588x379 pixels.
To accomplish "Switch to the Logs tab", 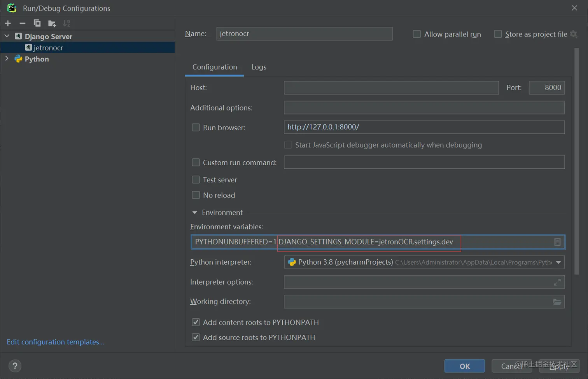I will [x=259, y=67].
